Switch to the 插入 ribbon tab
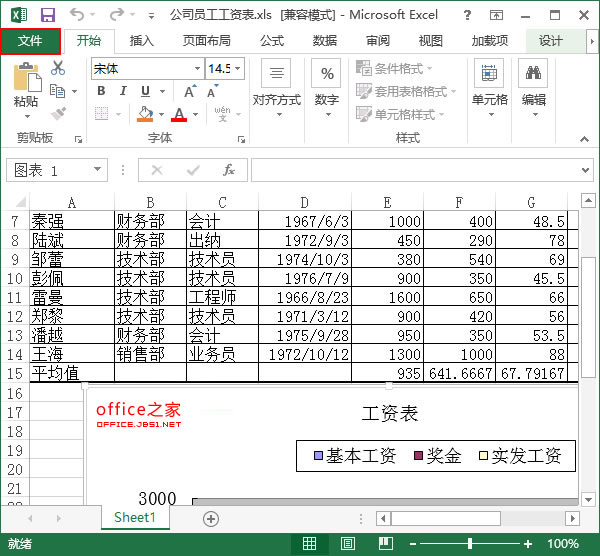The image size is (600, 556). point(142,41)
